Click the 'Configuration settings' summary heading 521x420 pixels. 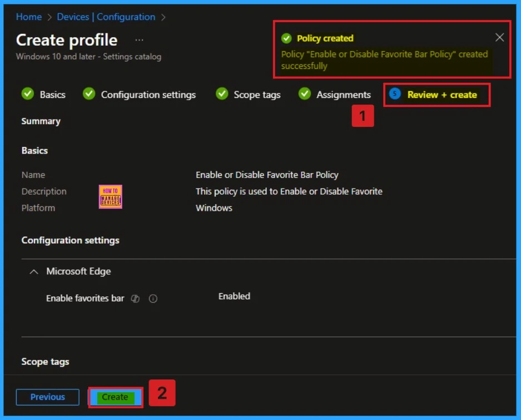[70, 240]
